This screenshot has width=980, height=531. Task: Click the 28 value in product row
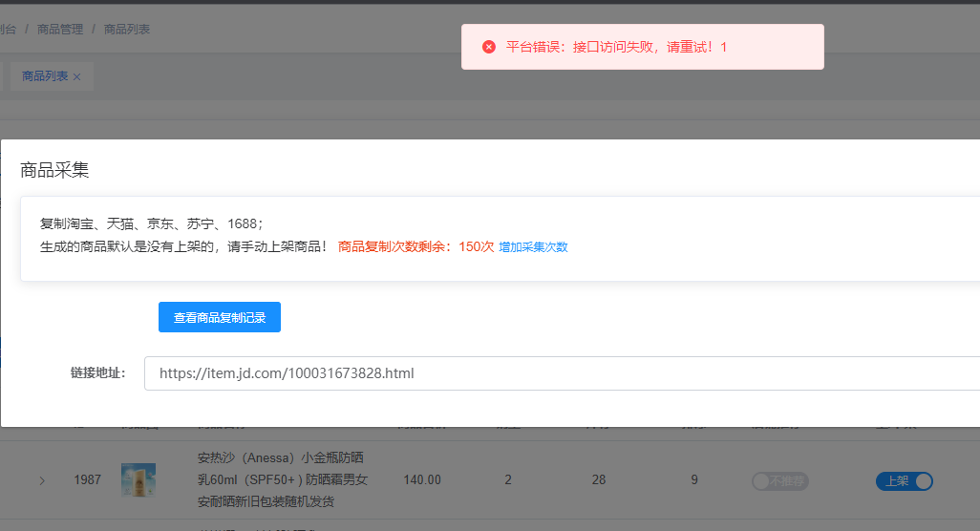pyautogui.click(x=598, y=479)
